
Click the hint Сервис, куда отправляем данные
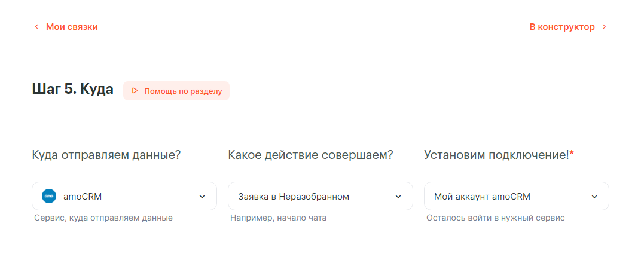click(103, 218)
